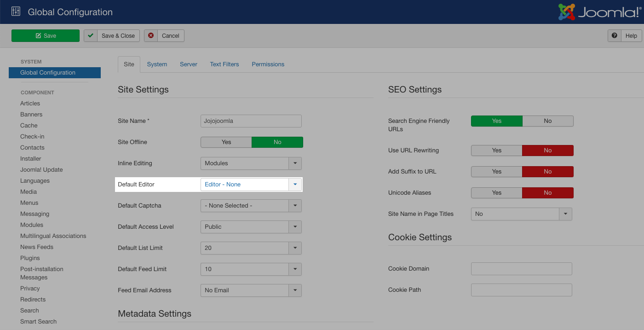Open News Feeds in the sidebar
The image size is (644, 330).
37,247
